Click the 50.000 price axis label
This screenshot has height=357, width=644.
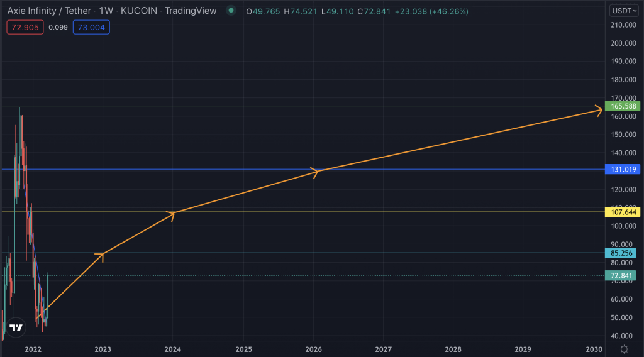pyautogui.click(x=621, y=317)
